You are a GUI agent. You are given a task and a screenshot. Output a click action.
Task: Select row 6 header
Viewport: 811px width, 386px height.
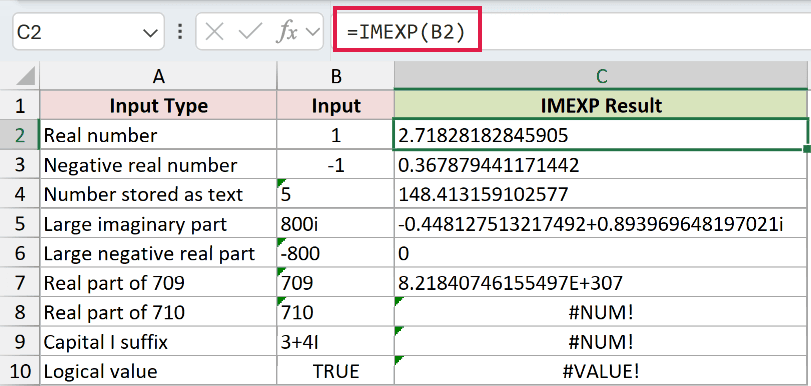pyautogui.click(x=20, y=254)
